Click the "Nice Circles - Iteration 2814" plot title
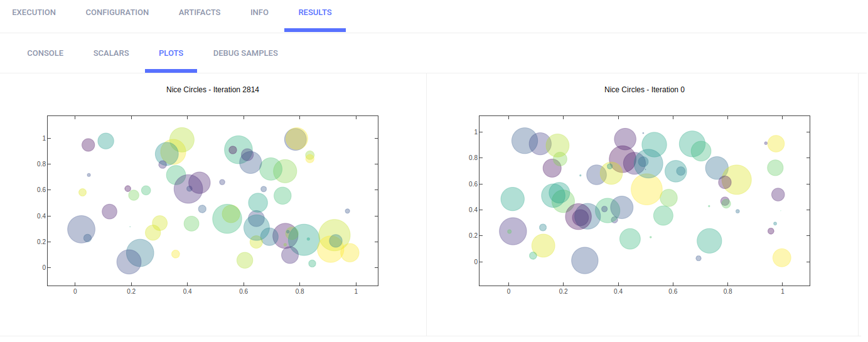The width and height of the screenshot is (868, 342). pyautogui.click(x=213, y=90)
